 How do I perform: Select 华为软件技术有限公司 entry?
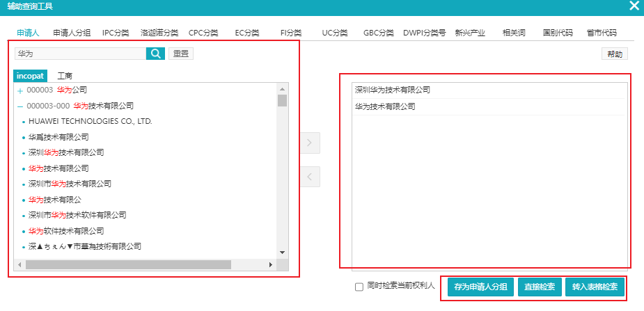click(x=66, y=231)
